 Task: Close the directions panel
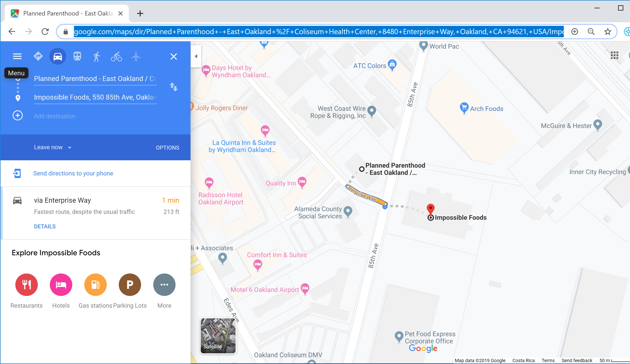tap(173, 57)
